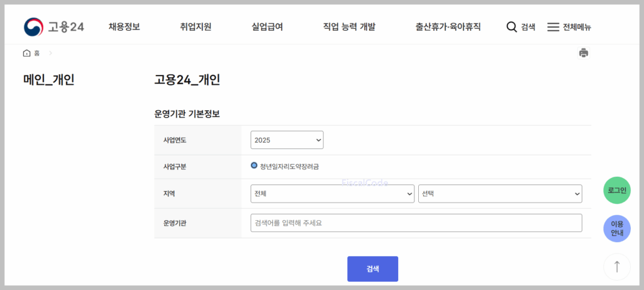The image size is (644, 290).
Task: Open the 채용정보 menu
Action: [124, 27]
